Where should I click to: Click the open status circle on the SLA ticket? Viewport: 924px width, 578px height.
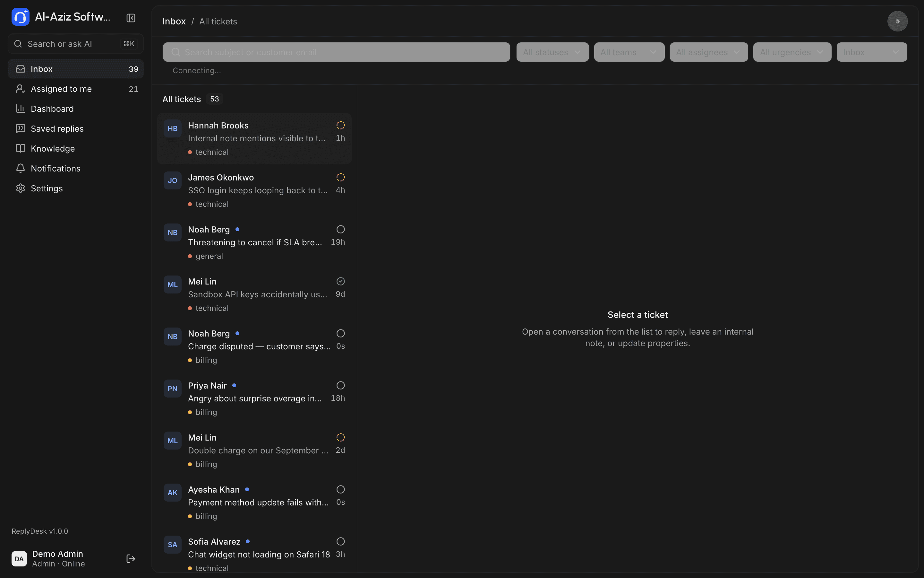[341, 229]
